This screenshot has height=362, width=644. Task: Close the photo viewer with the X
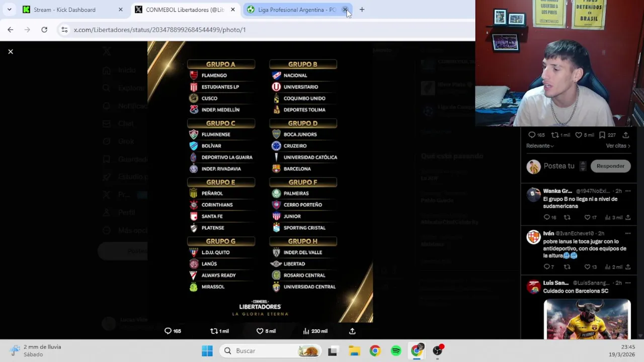coord(10,51)
